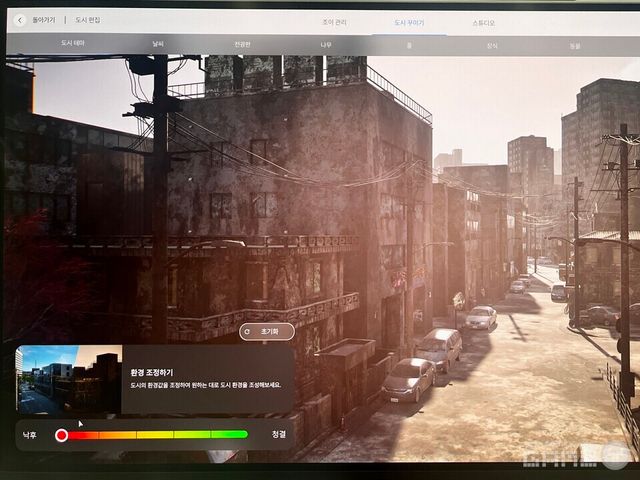The height and width of the screenshot is (480, 640).
Task: Click the 청결 slider label
Action: (278, 435)
